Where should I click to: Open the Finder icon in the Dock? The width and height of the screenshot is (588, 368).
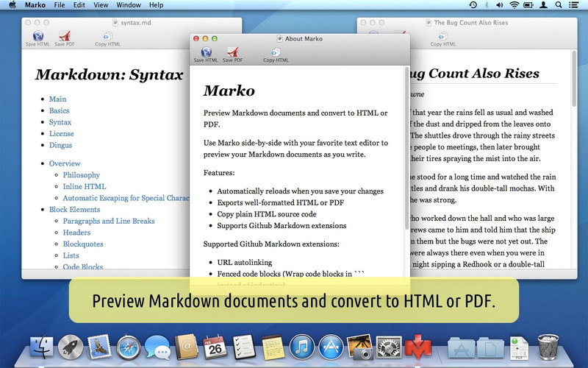[x=42, y=347]
